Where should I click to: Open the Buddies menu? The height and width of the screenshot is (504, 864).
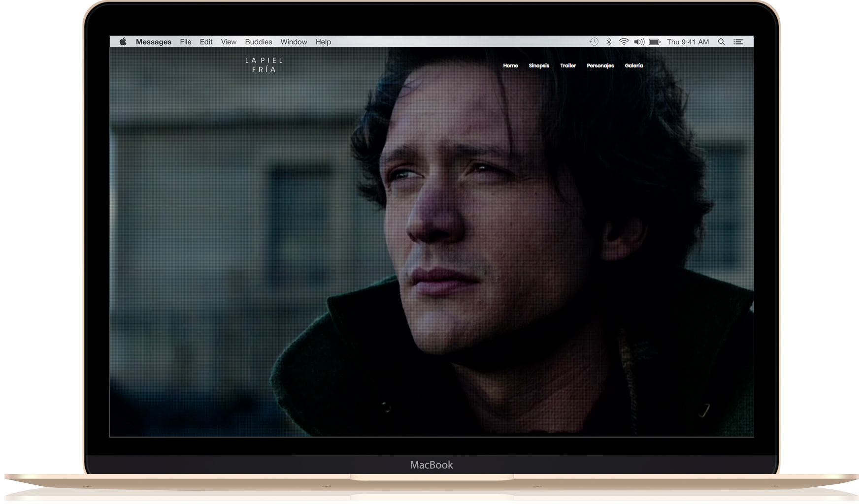coord(259,42)
